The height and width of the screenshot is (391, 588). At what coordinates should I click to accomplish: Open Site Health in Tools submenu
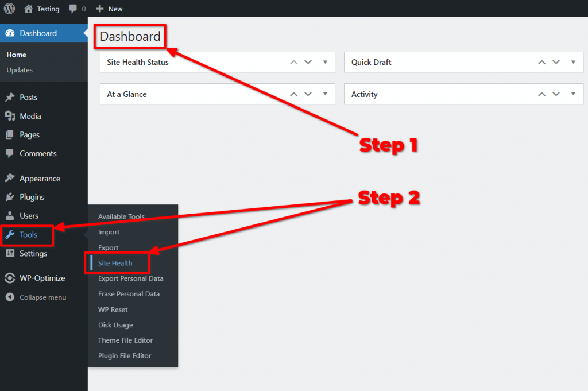115,263
